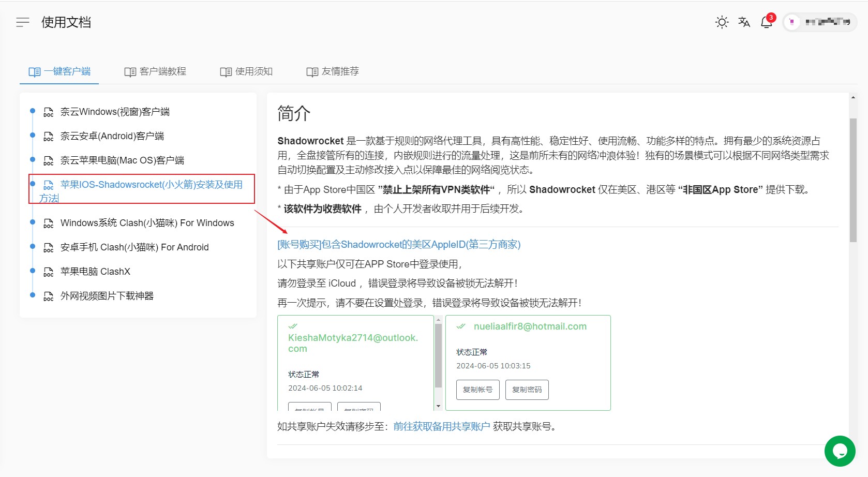
Task: Go to the 友情推荐 tab
Action: [x=333, y=71]
